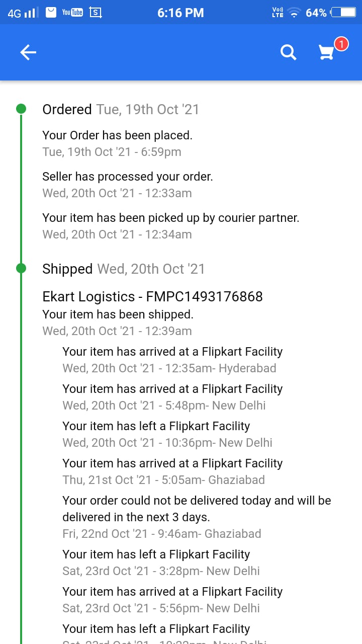Tap 'Your Order has been placed' entry
The width and height of the screenshot is (362, 644).
pos(117,135)
